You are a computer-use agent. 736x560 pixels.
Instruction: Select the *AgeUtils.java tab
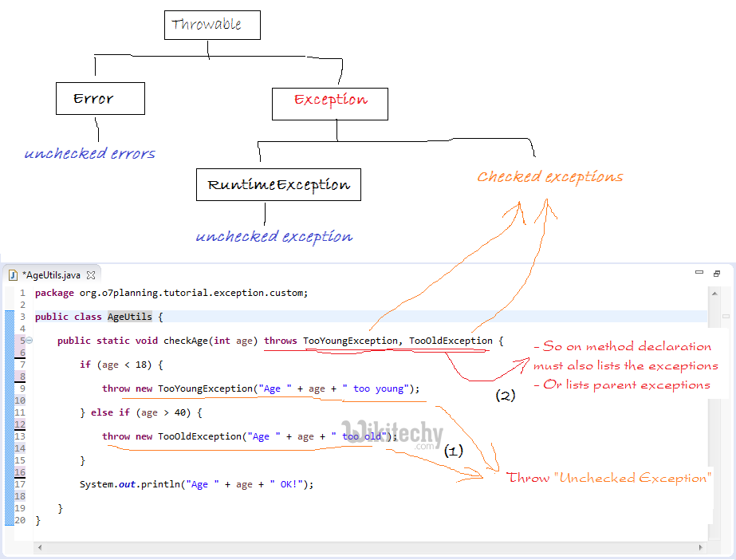[51, 275]
